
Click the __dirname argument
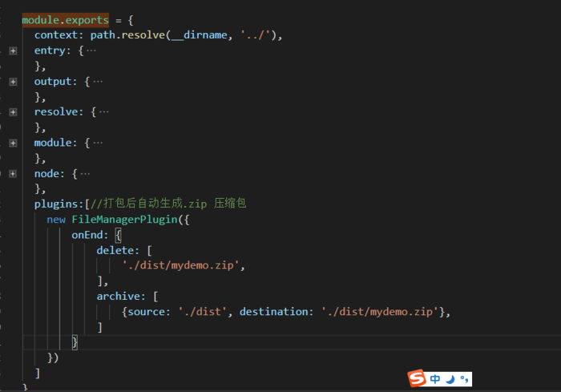tap(200, 35)
